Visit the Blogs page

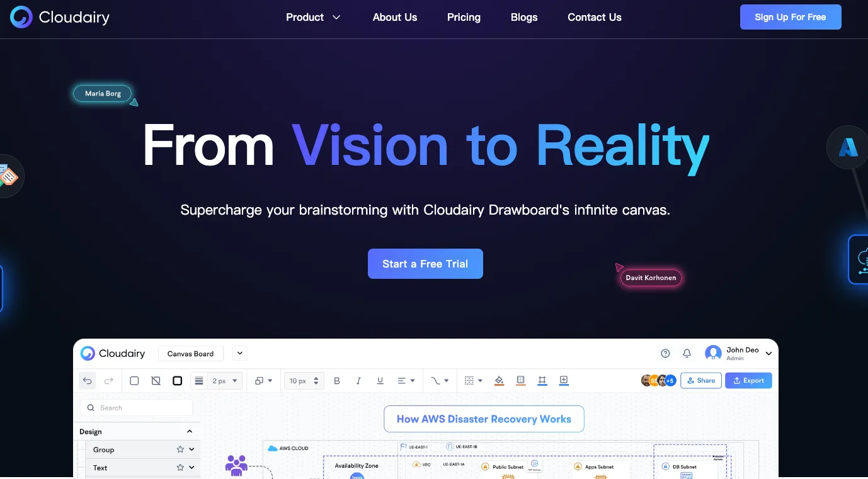(x=524, y=18)
